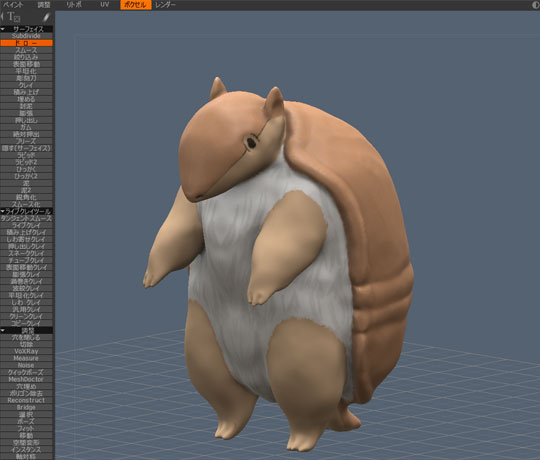The image size is (540, 460).
Task: Click the text tool T icon
Action: click(x=13, y=17)
